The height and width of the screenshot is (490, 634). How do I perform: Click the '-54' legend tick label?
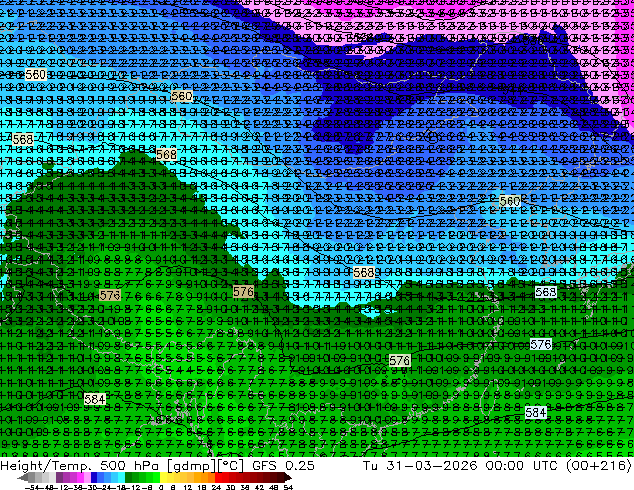tap(34, 487)
